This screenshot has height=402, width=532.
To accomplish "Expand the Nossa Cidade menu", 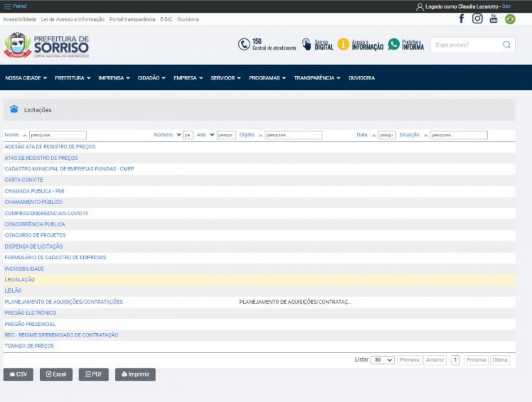I will [x=26, y=78].
